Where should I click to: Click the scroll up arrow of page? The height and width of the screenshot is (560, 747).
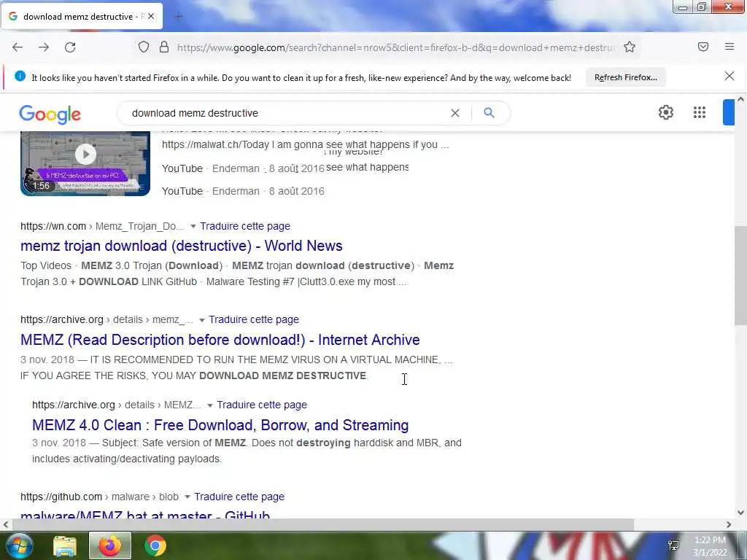[740, 99]
